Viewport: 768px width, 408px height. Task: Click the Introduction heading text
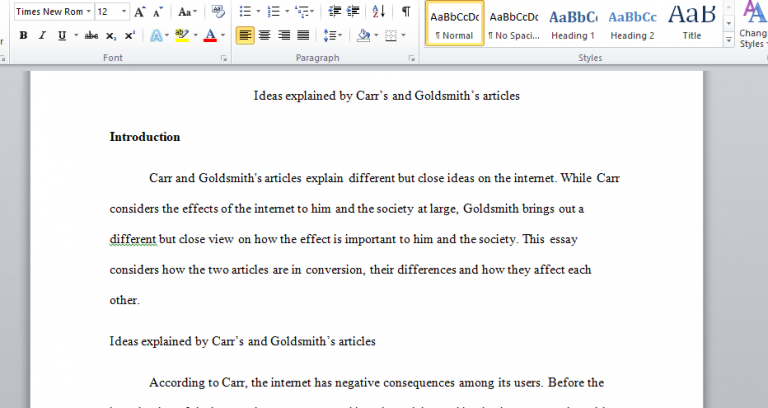click(145, 137)
